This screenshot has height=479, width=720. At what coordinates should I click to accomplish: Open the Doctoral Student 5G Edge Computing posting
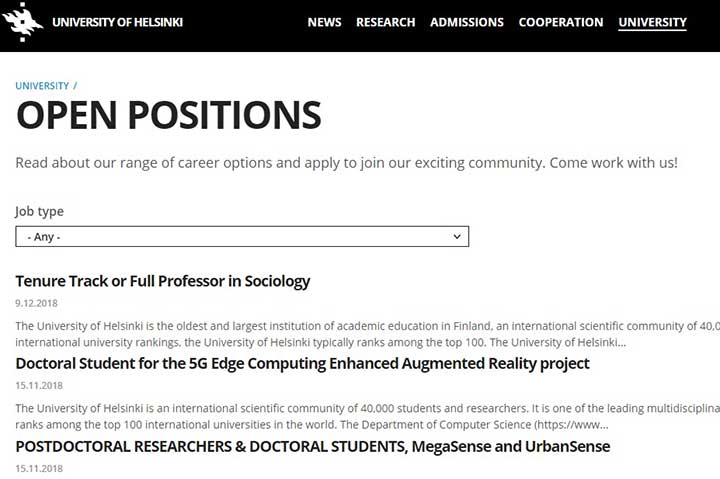click(x=302, y=363)
